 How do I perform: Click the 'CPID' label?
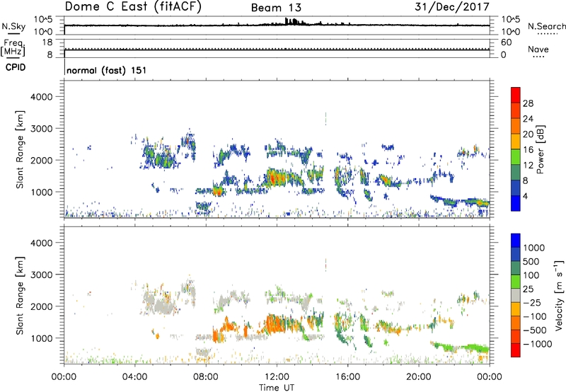click(16, 67)
